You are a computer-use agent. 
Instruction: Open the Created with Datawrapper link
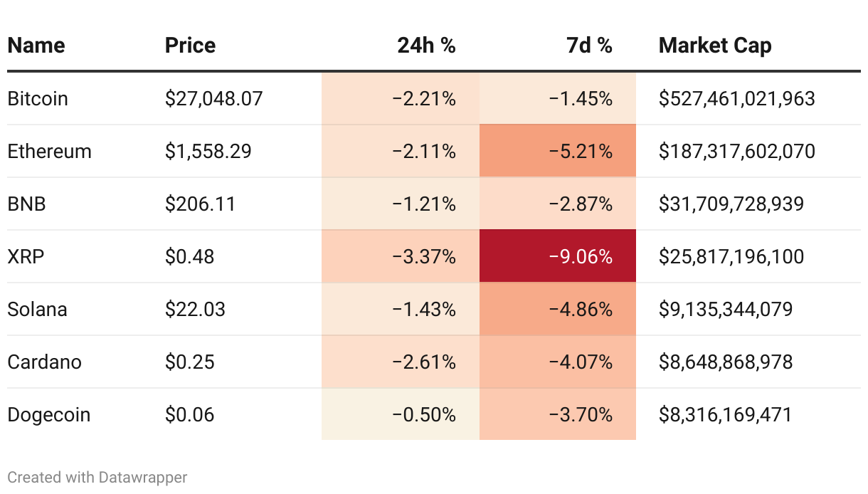tap(97, 477)
